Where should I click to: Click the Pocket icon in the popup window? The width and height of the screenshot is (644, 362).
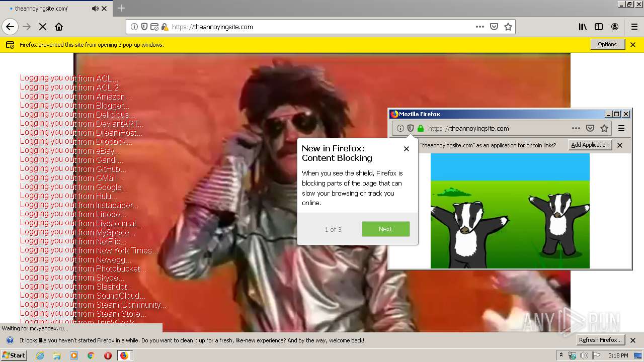point(590,128)
